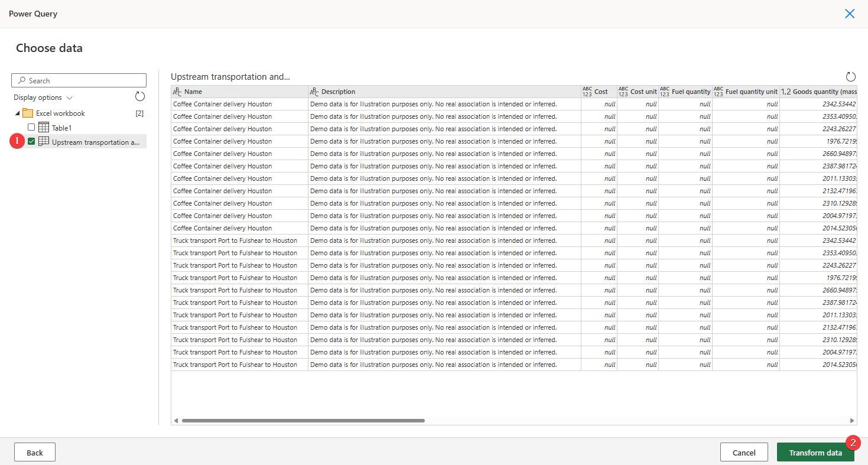The height and width of the screenshot is (465, 868).
Task: Click the Back button
Action: (x=35, y=453)
